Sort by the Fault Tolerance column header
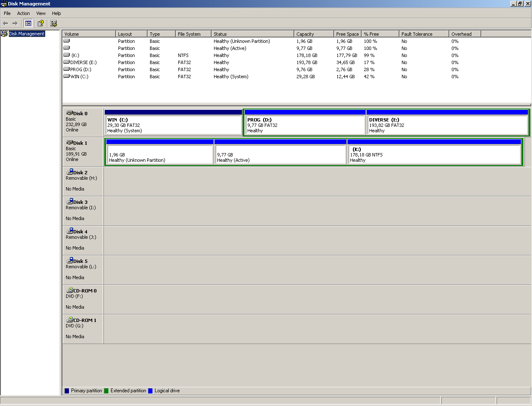The image size is (532, 406). click(x=424, y=34)
